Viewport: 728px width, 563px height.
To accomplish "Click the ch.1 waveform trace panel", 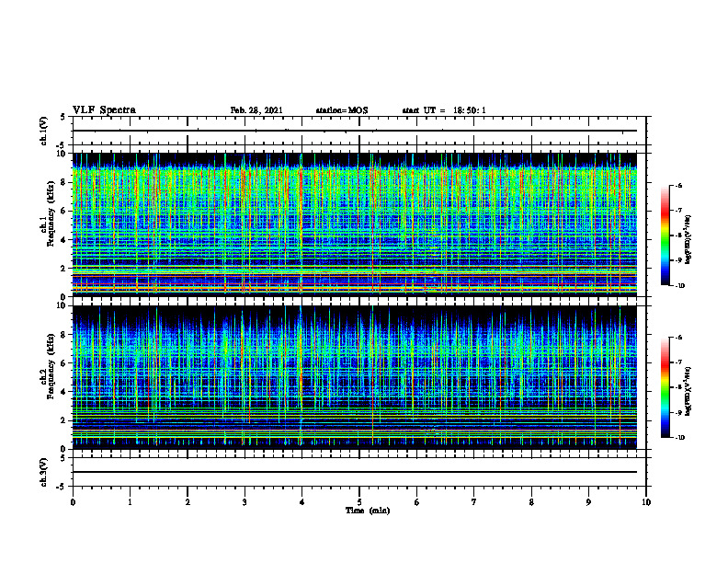I will coord(358,131).
